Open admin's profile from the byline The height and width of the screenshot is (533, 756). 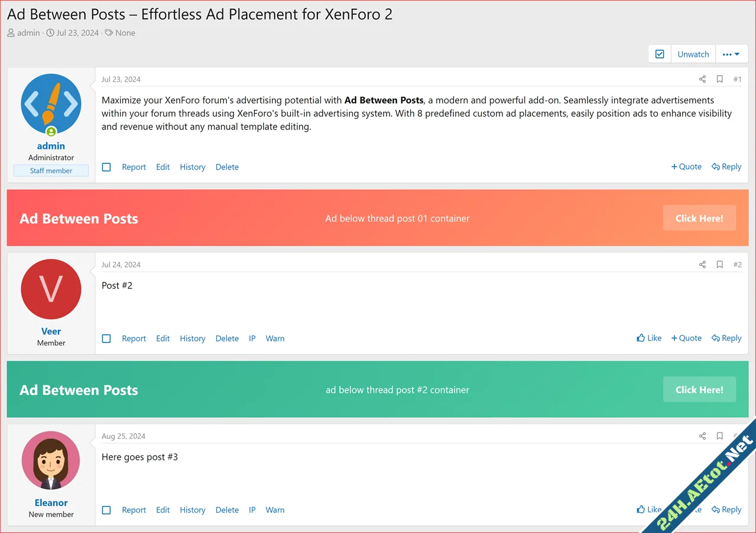click(27, 32)
